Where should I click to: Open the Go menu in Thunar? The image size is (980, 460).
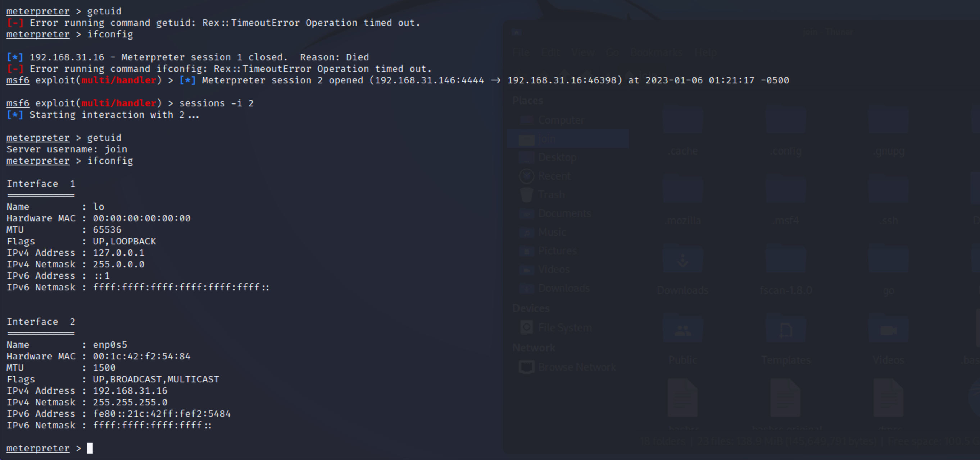612,52
